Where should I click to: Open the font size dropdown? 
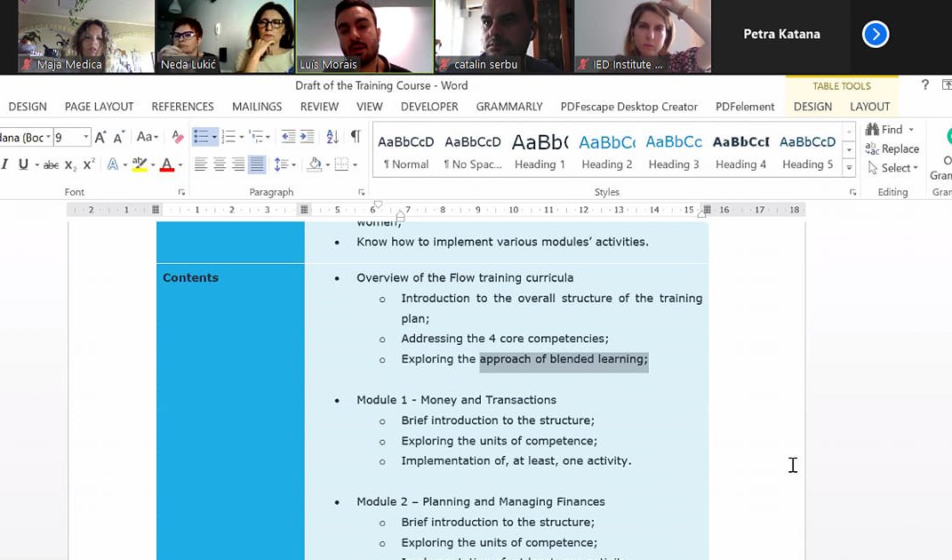(86, 137)
